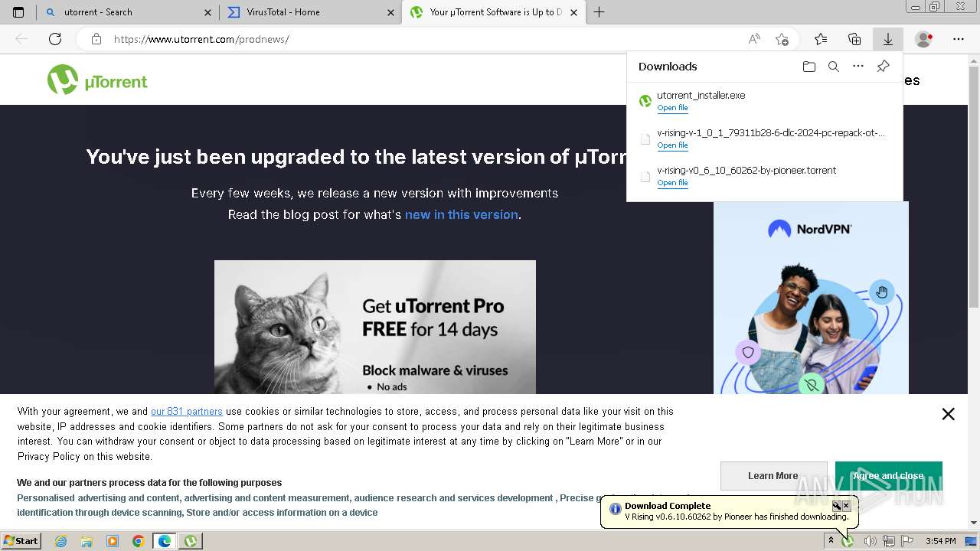Open File Explorer from the taskbar
Viewport: 980px width, 551px height.
point(87,541)
